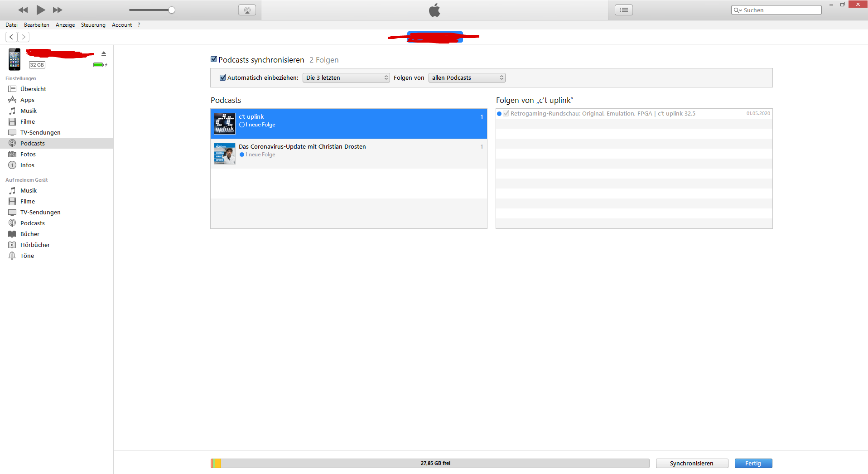Image resolution: width=868 pixels, height=474 pixels.
Task: Click the yellow segment of storage bar
Action: click(x=218, y=463)
